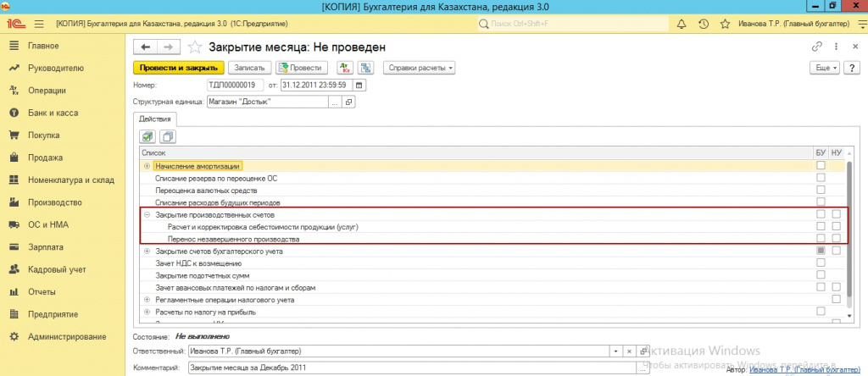Focus the search field Поиск Ctrl+Shift+F

(573, 25)
